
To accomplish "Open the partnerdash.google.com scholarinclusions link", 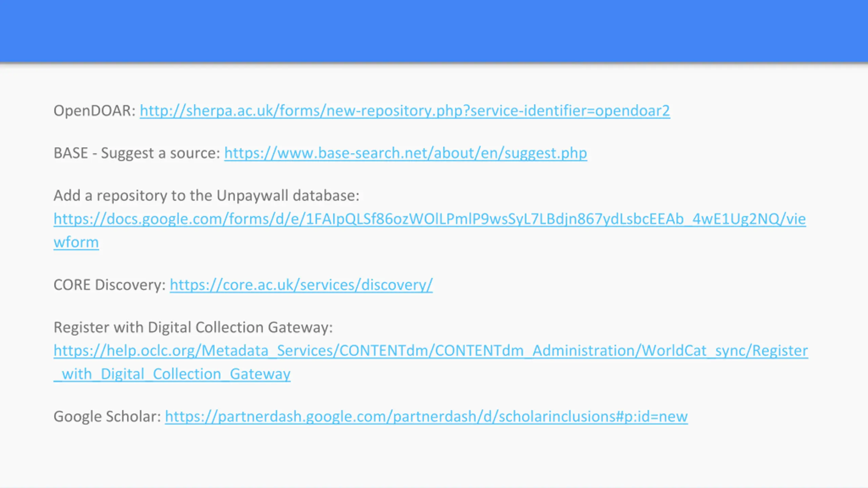I will [x=426, y=416].
